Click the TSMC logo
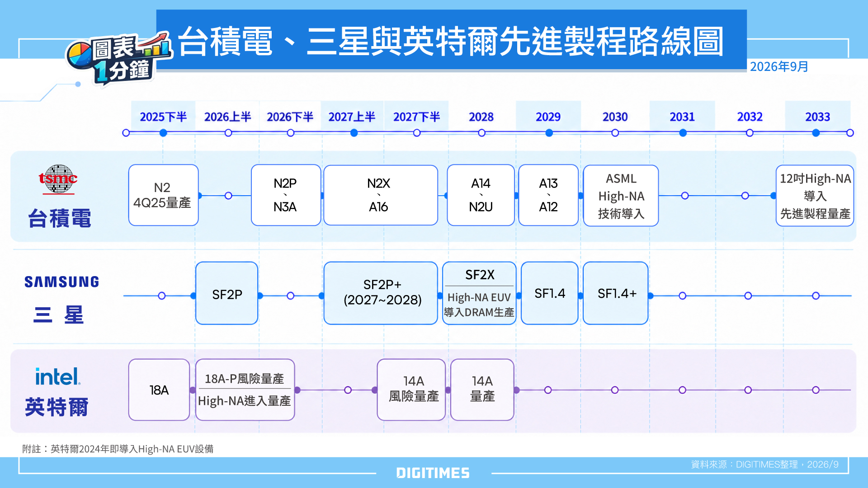This screenshot has width=868, height=488. [x=58, y=179]
